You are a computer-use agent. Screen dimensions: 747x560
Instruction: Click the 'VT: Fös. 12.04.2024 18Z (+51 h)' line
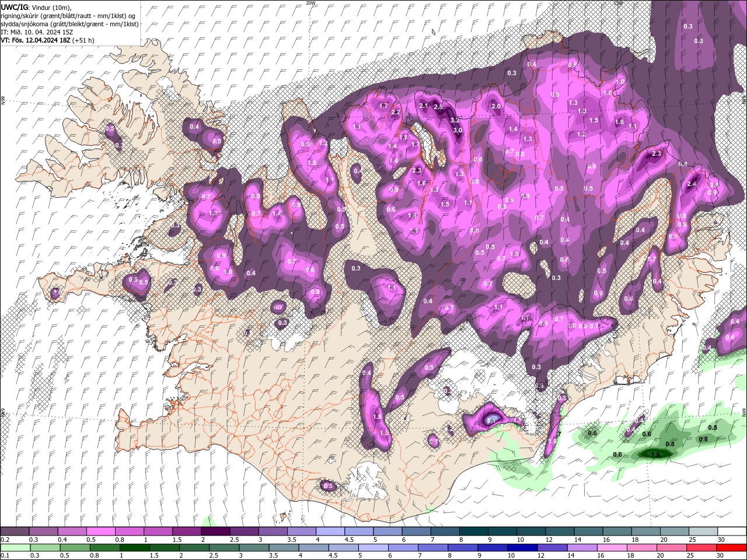pyautogui.click(x=47, y=40)
